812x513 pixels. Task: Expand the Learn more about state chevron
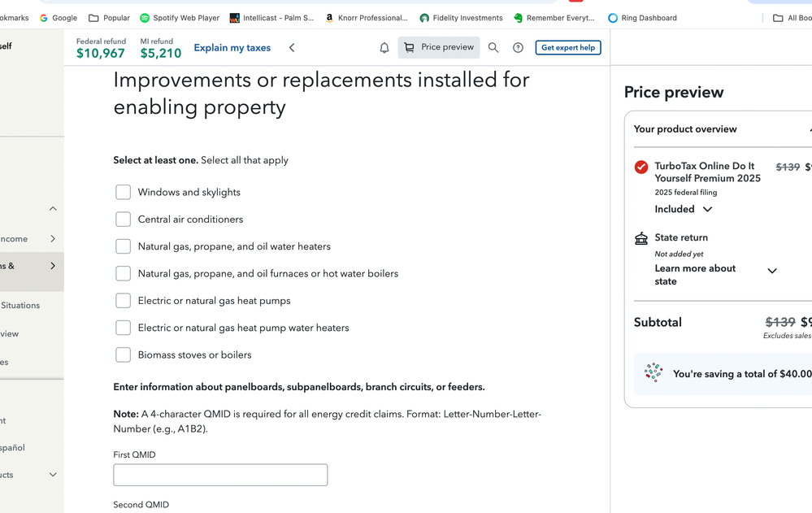[772, 271]
